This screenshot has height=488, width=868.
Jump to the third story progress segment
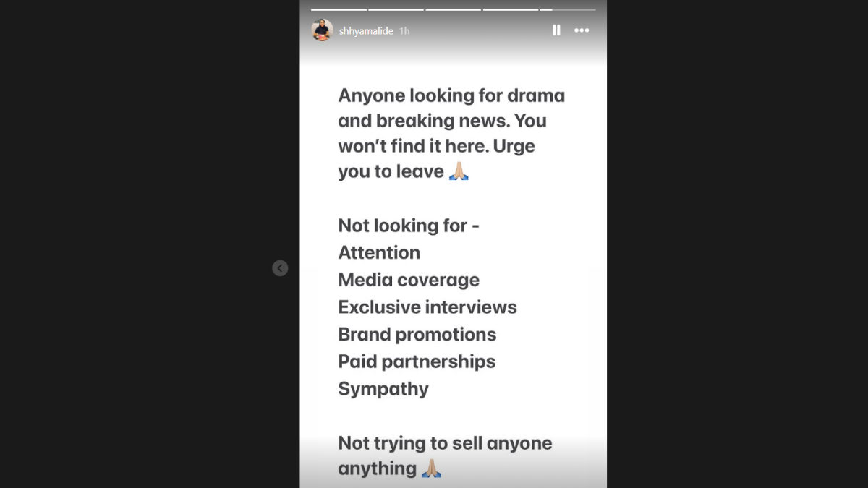[453, 9]
